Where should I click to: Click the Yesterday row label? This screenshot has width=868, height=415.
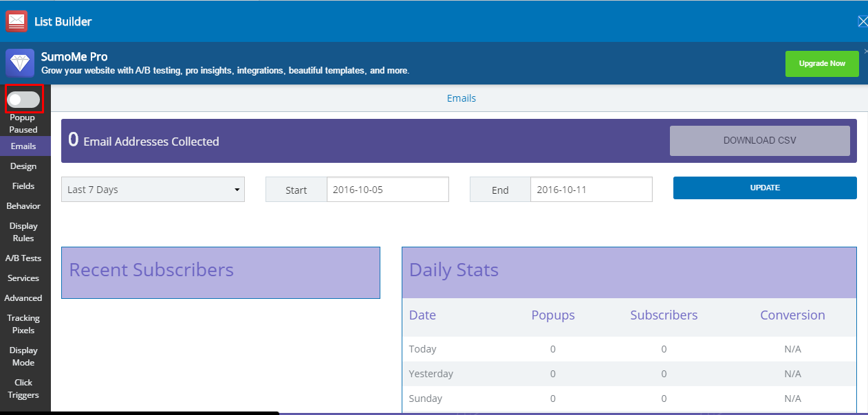click(431, 374)
